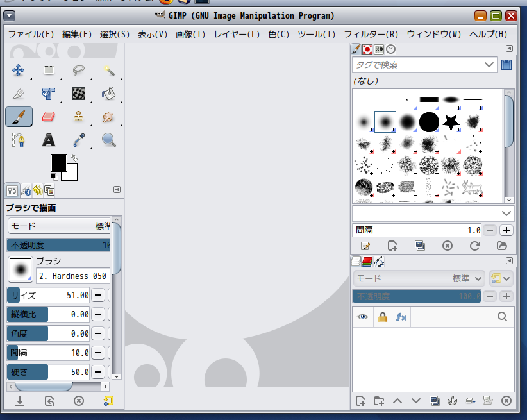
Task: Decrease tool spacing with minus button
Action: tap(98, 353)
